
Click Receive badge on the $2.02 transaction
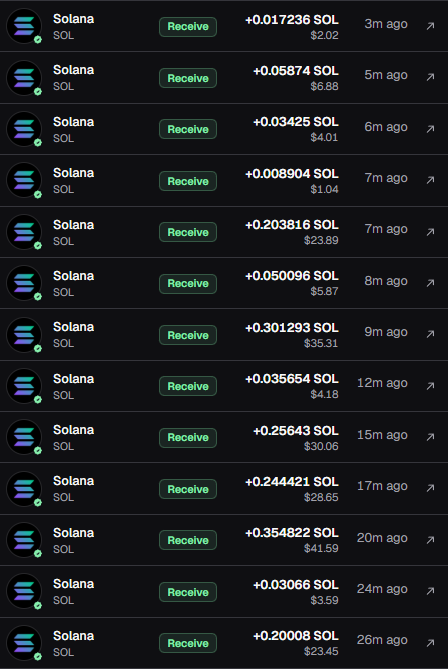click(x=188, y=26)
